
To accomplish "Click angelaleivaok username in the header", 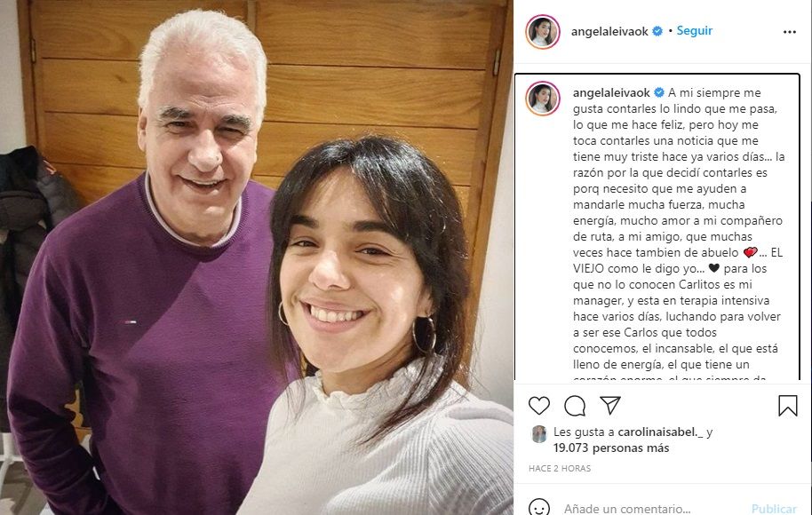I will [x=609, y=32].
